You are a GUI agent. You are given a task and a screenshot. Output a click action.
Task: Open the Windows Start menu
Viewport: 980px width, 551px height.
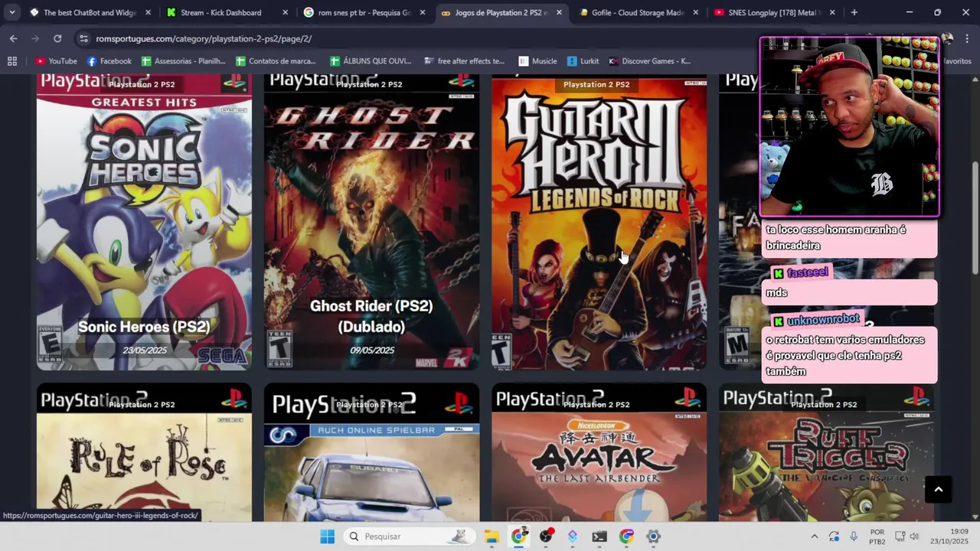click(327, 536)
